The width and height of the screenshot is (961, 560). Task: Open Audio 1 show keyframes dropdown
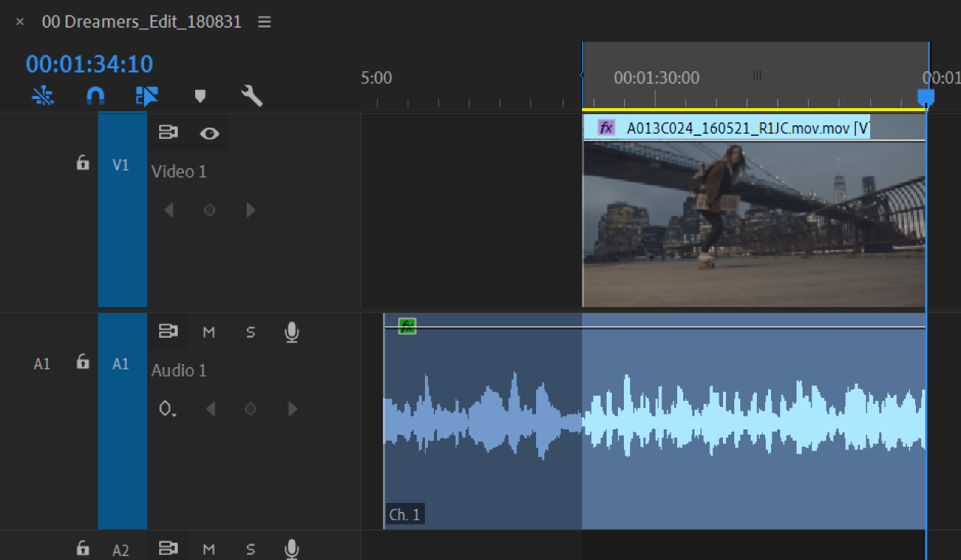pyautogui.click(x=167, y=409)
